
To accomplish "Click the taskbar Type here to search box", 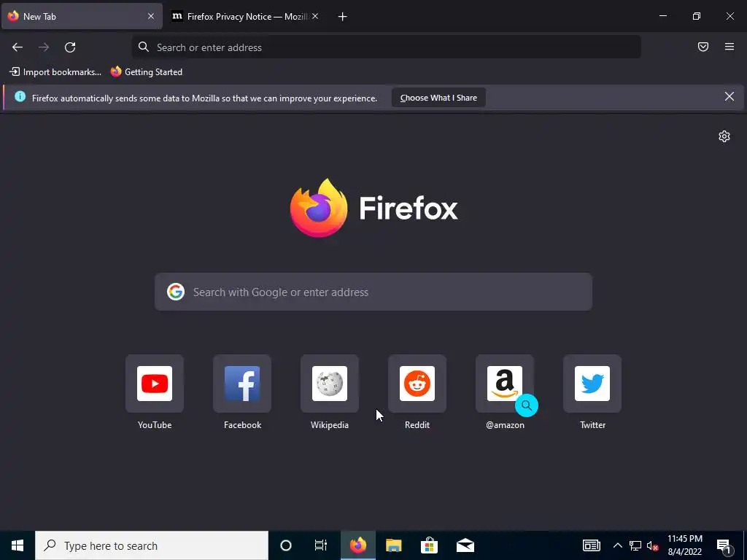I will [152, 545].
